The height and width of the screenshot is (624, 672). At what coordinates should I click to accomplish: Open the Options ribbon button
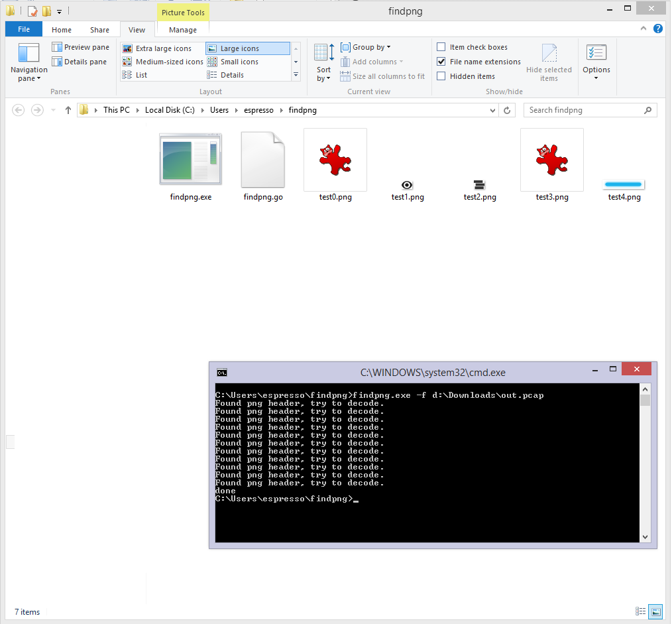tap(596, 63)
